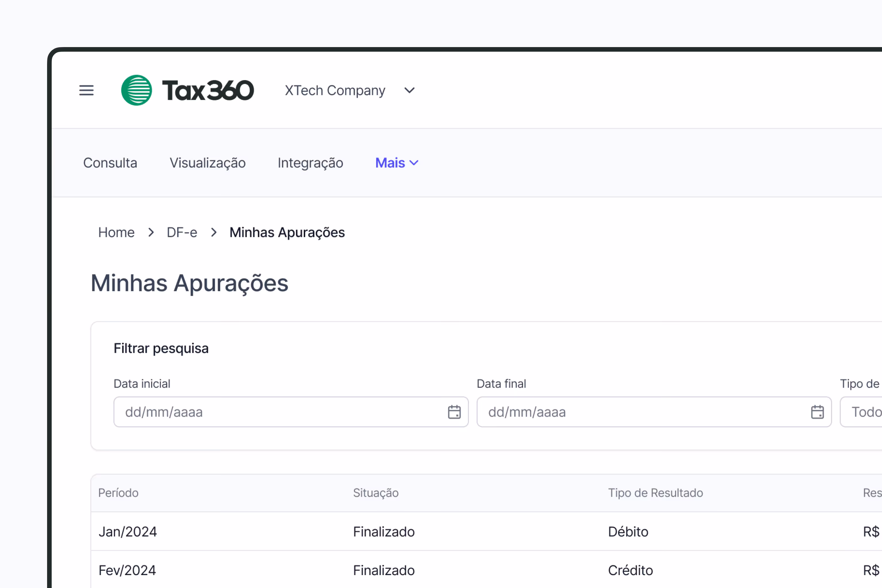This screenshot has height=588, width=882.
Task: Open the navigation hamburger menu
Action: 86,90
